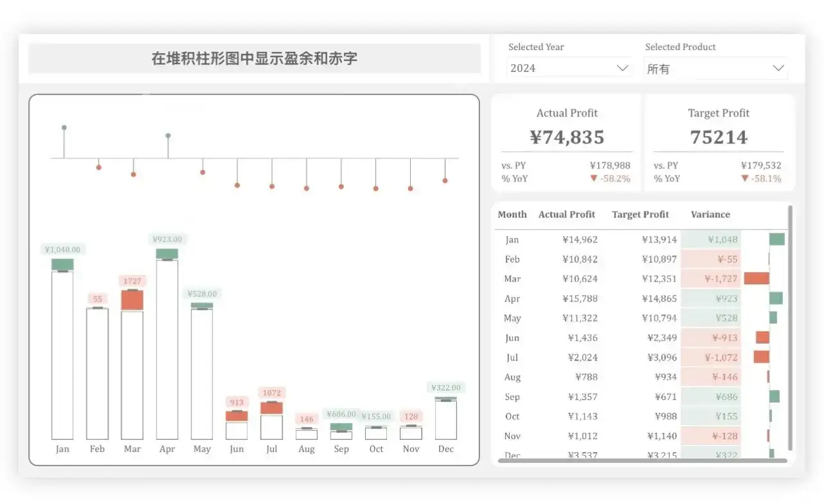Sort by the Month column header
824x504 pixels.
[512, 214]
